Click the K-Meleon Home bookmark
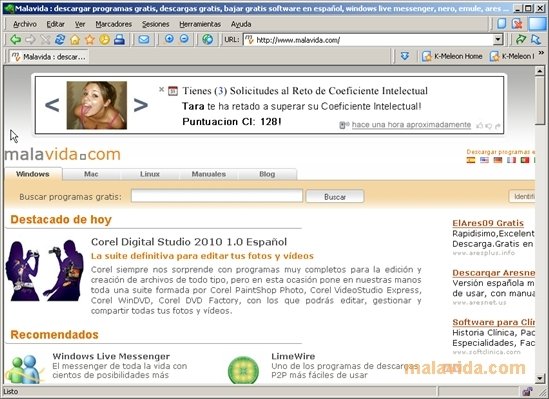549x399 pixels. coord(452,56)
